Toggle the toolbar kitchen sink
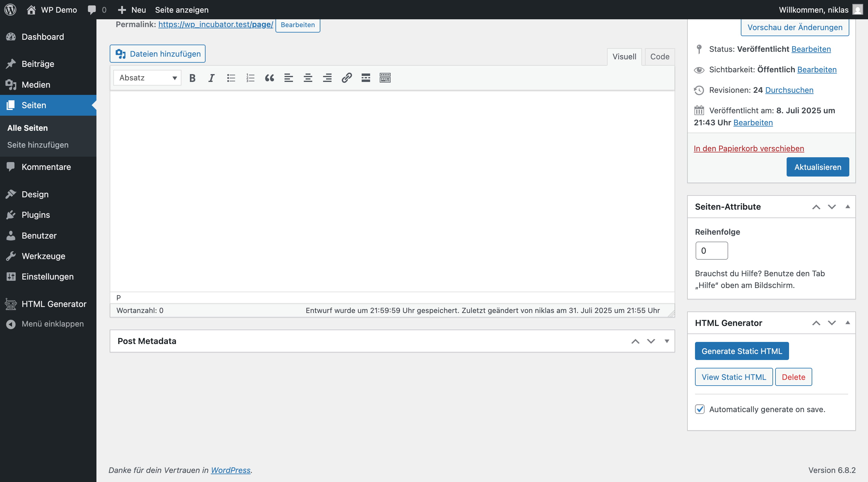This screenshot has height=482, width=868. click(385, 78)
